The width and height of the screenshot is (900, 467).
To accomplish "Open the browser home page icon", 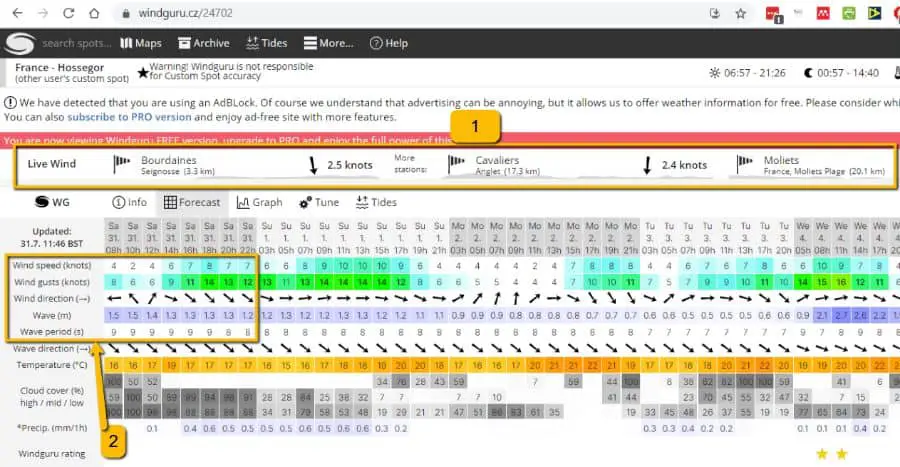I will click(94, 13).
